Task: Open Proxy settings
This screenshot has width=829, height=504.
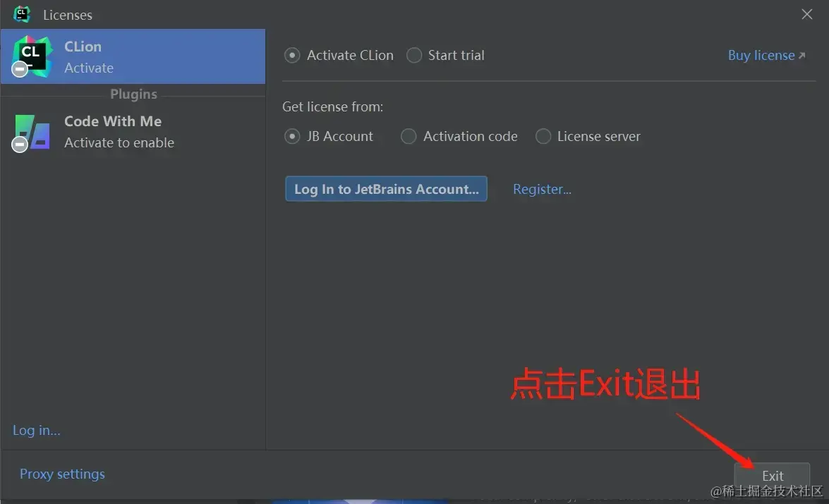Action: pos(62,474)
